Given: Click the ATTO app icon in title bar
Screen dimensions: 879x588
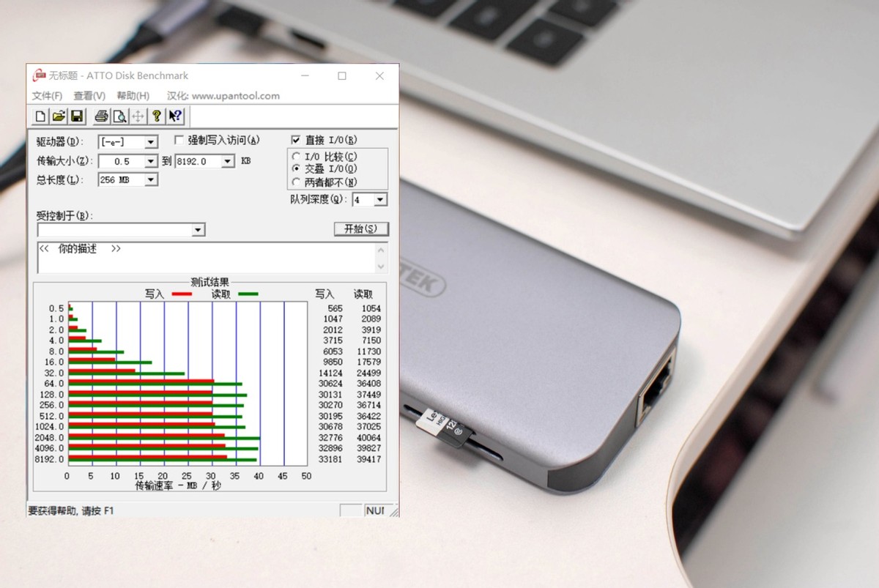Looking at the screenshot, I should [39, 75].
